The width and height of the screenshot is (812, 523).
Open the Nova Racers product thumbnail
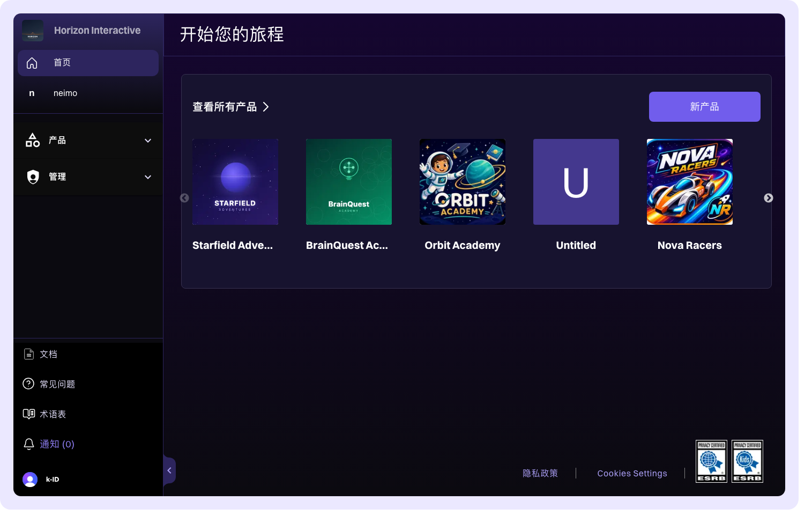(690, 182)
